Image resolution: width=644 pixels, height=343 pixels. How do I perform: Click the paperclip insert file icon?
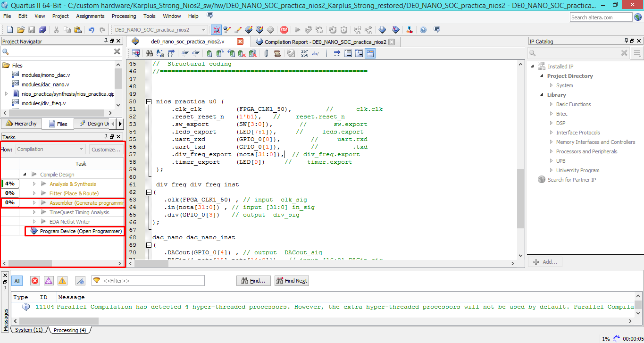(x=266, y=53)
